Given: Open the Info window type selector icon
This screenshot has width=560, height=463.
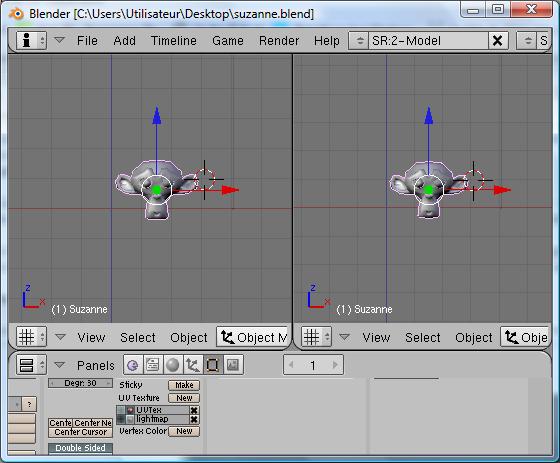Looking at the screenshot, I should (31, 40).
